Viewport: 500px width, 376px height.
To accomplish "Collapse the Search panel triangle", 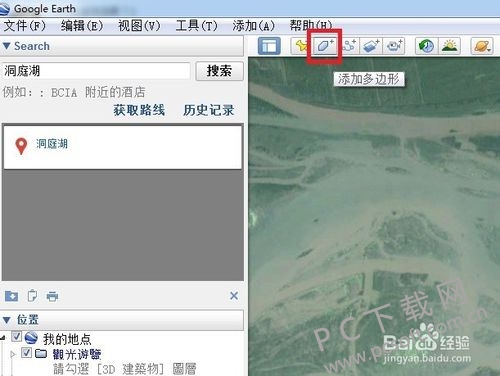I will coord(6,46).
